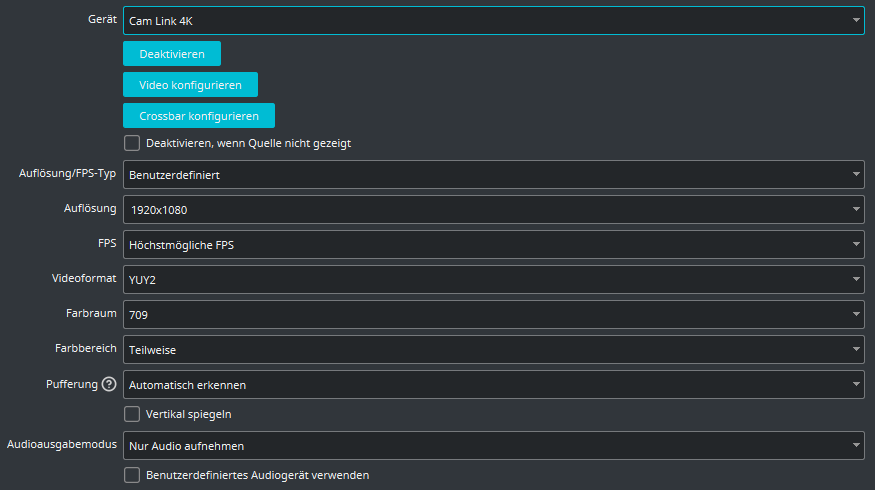Enable 'Deaktivieren, wenn Quelle nicht gezeigt' checkbox
This screenshot has height=490, width=875.
point(132,143)
